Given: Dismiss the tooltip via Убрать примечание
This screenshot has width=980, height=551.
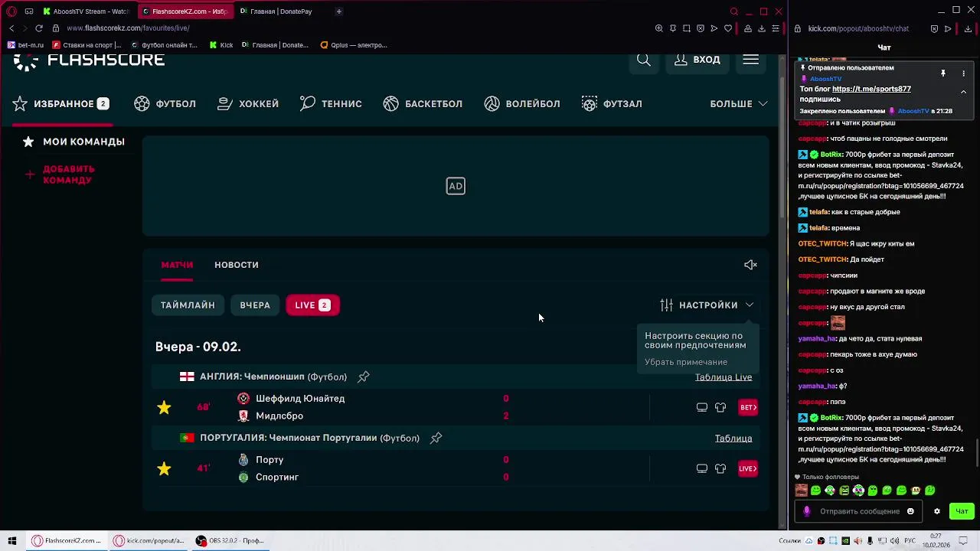Looking at the screenshot, I should 686,362.
